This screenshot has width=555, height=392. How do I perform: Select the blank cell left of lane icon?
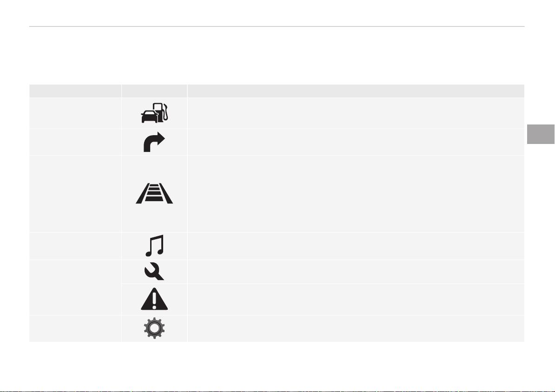(x=75, y=194)
